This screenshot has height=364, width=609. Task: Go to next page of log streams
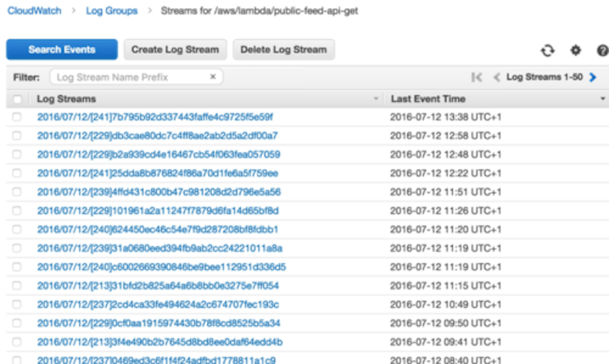pos(593,77)
